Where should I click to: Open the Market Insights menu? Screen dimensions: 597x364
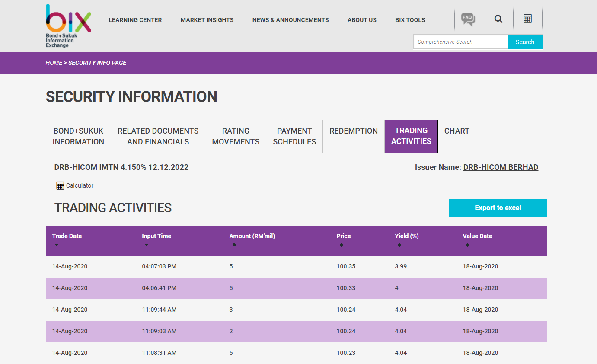pyautogui.click(x=207, y=20)
